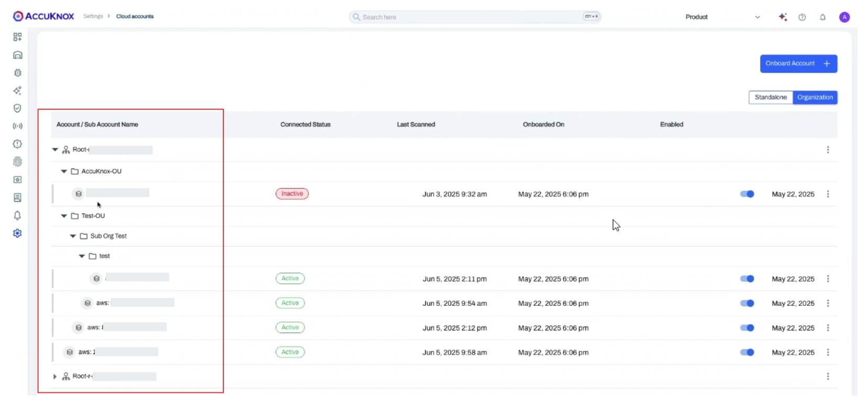Open row menu for last Root account
Screen dimensions: 868x406
tap(828, 376)
